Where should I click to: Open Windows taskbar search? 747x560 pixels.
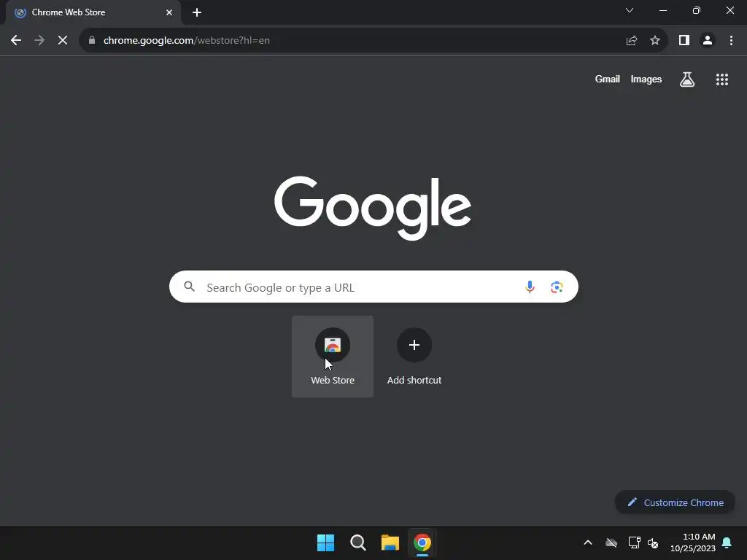click(357, 542)
